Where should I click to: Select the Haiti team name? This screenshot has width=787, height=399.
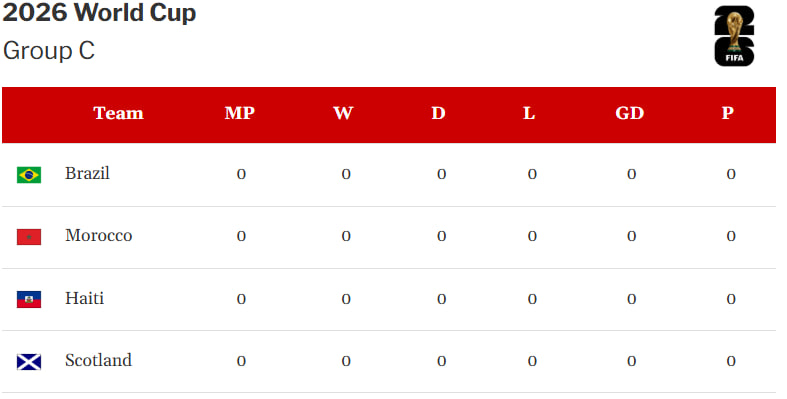point(84,298)
